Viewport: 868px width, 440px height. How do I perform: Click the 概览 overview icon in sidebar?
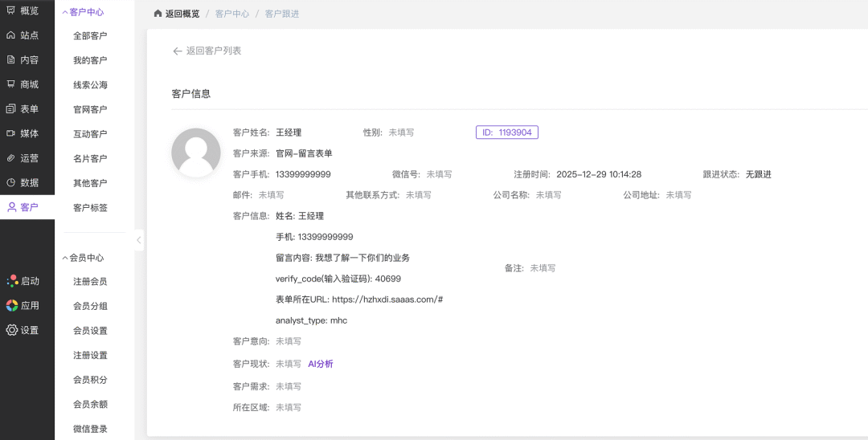click(11, 10)
